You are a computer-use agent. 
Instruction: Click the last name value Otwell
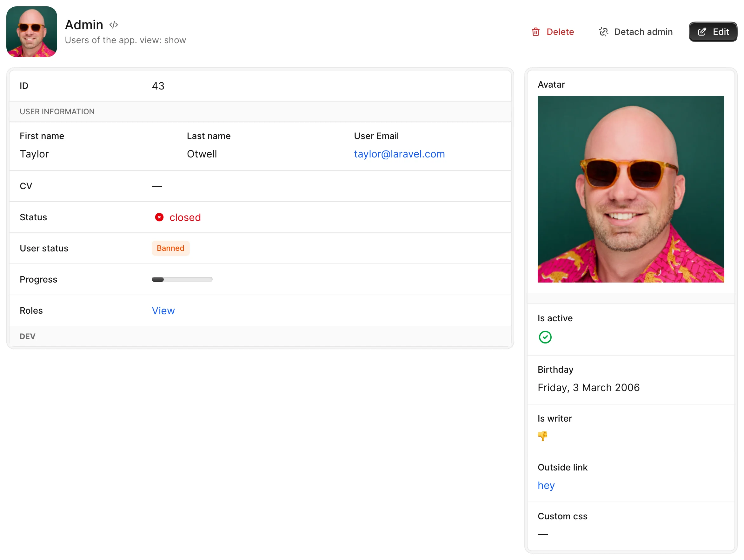(x=202, y=154)
